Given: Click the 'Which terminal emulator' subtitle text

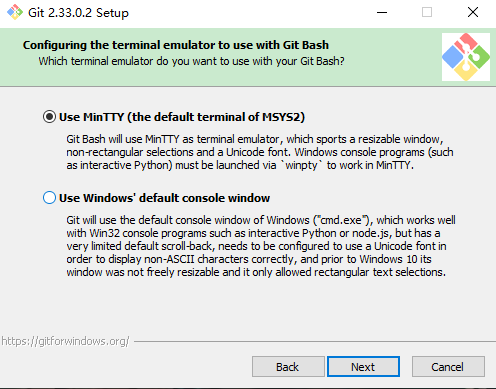Looking at the screenshot, I should (x=191, y=61).
